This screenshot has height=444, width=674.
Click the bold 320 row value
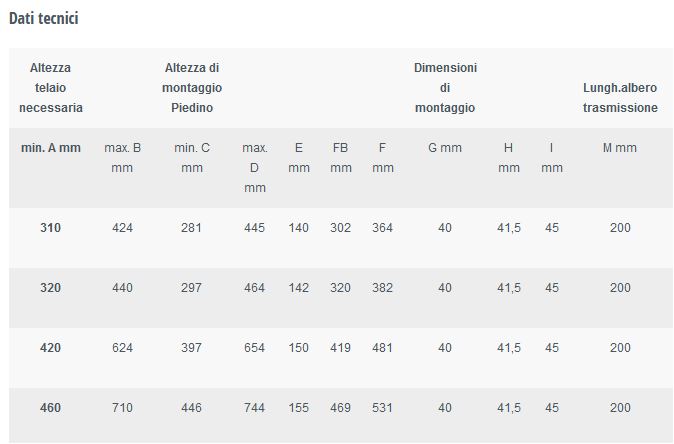pos(51,288)
